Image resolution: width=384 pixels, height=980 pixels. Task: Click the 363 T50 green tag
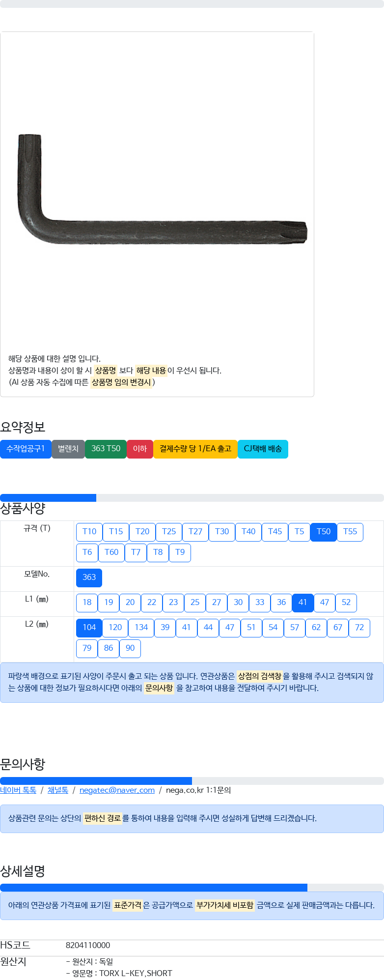[x=106, y=449]
